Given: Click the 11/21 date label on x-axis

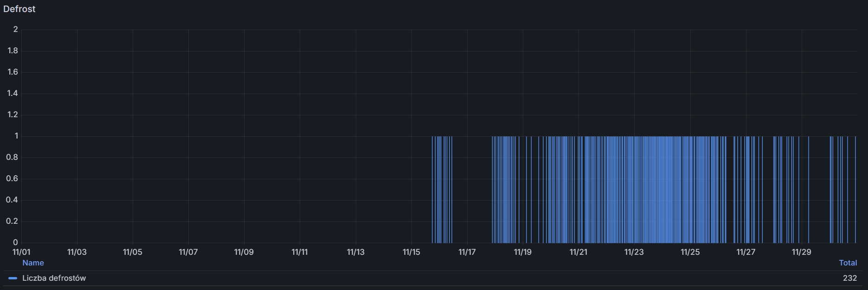Looking at the screenshot, I should (x=579, y=252).
